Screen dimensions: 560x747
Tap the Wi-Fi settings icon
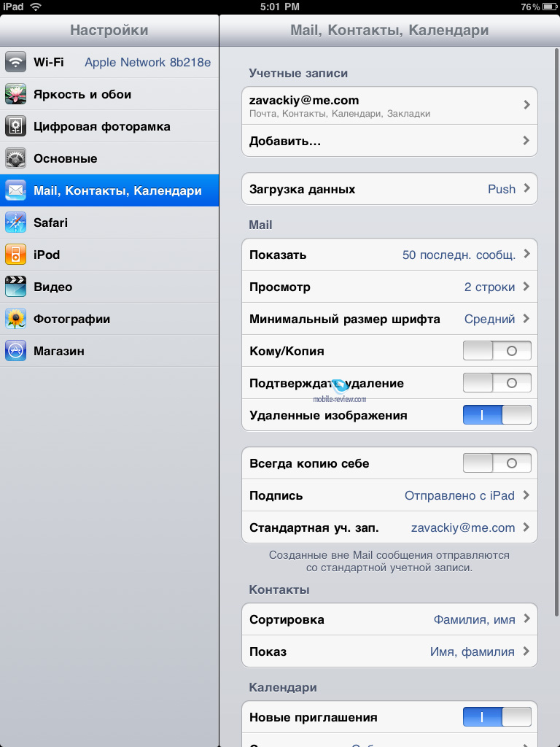(16, 62)
